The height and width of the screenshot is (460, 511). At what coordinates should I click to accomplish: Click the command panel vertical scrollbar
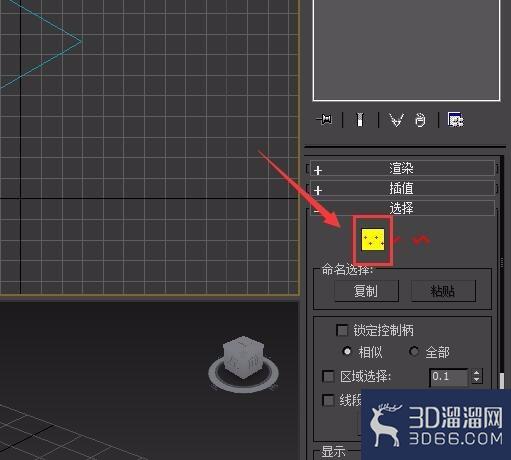502,381
